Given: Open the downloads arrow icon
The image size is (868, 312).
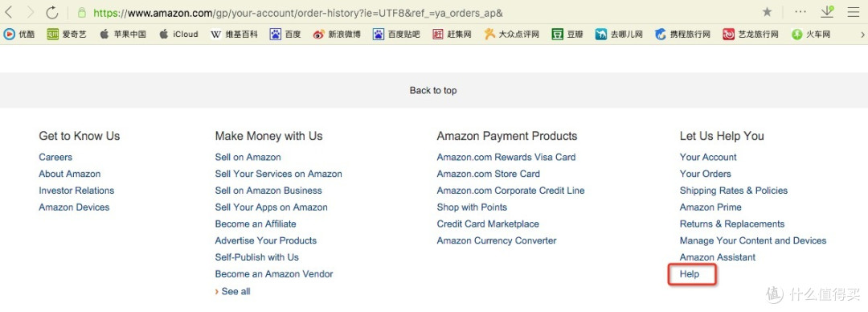Looking at the screenshot, I should (827, 11).
